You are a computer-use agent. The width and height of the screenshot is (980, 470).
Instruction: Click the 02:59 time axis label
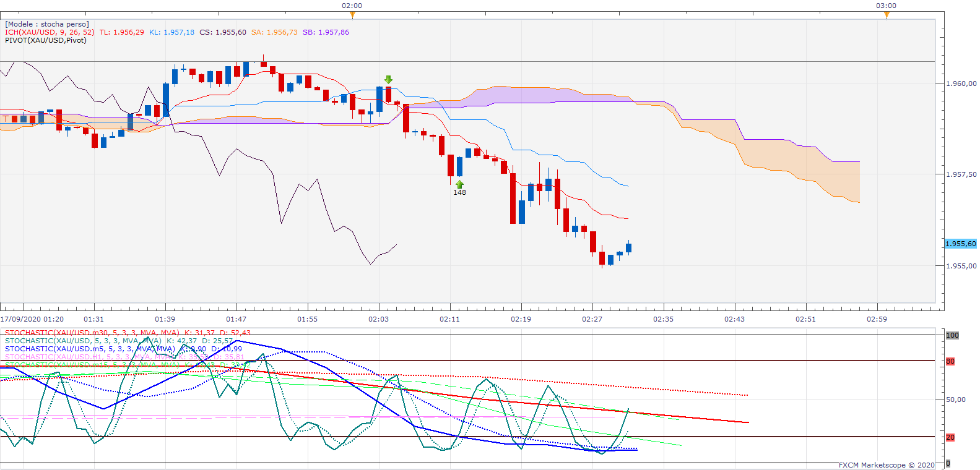877,319
